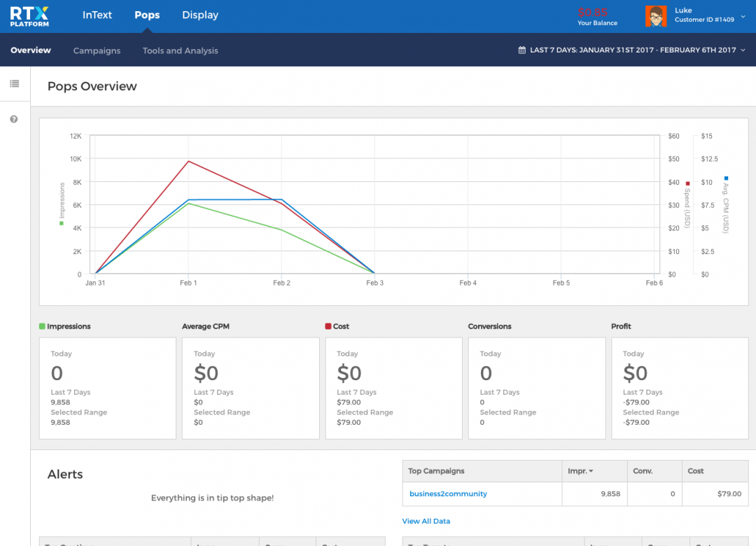The image size is (756, 546).
Task: Expand the Last 7 Days date range dropdown
Action: click(743, 50)
